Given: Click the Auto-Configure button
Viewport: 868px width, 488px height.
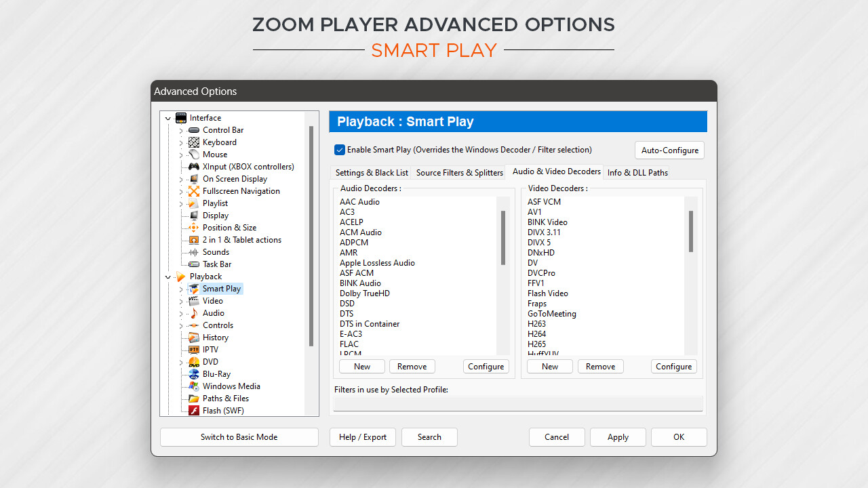Looking at the screenshot, I should pyautogui.click(x=669, y=150).
